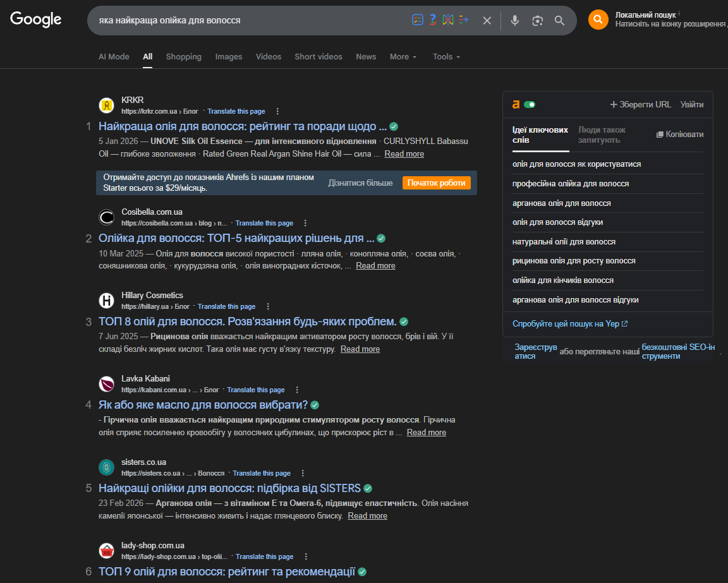This screenshot has width=728, height=583.
Task: Click the KRKR site favicon
Action: 107,105
